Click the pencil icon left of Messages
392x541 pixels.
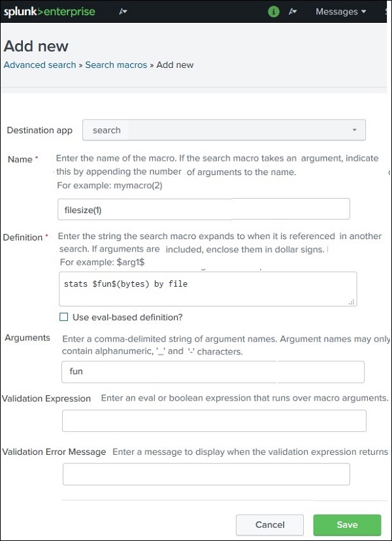tap(293, 11)
